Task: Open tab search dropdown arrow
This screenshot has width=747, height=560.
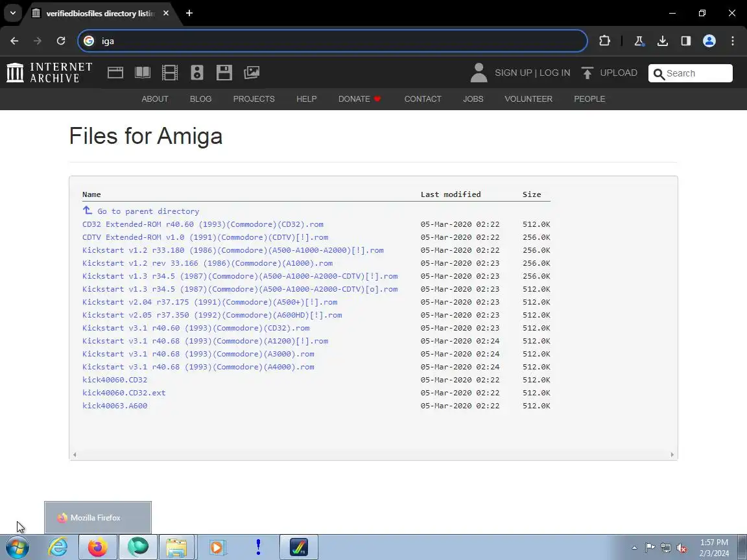Action: tap(13, 14)
